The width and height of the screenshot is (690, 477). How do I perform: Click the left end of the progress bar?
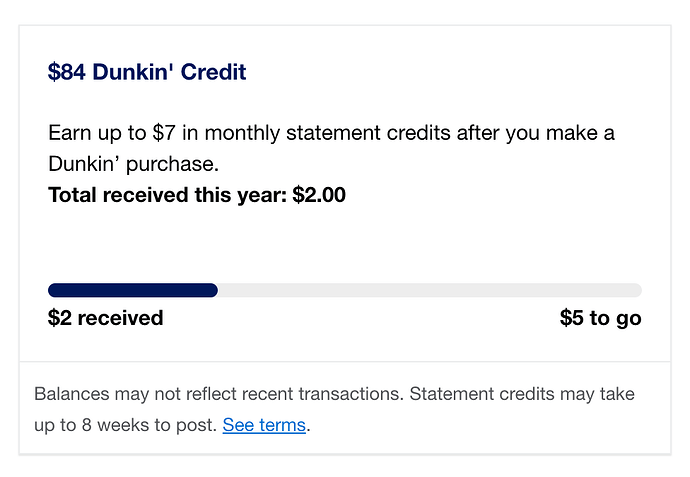tap(54, 290)
